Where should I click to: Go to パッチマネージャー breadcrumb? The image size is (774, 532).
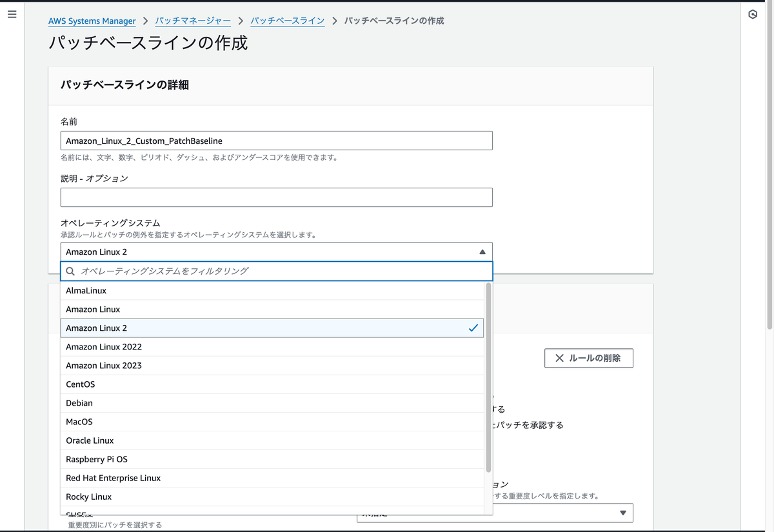[193, 21]
